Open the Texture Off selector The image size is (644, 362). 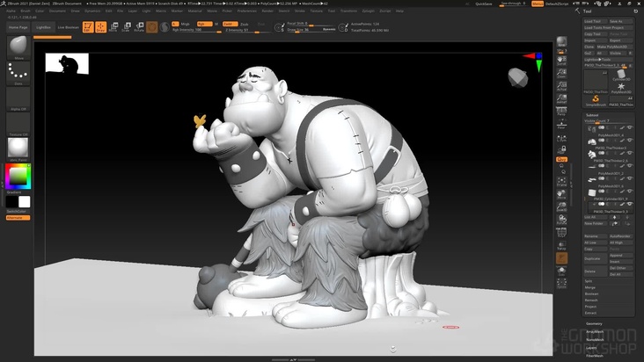click(18, 124)
